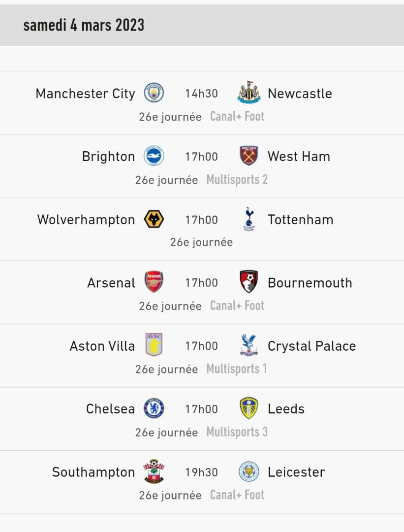Screen dimensions: 404x532
Task: Select the Wolverhampton wolf logo
Action: tap(154, 219)
